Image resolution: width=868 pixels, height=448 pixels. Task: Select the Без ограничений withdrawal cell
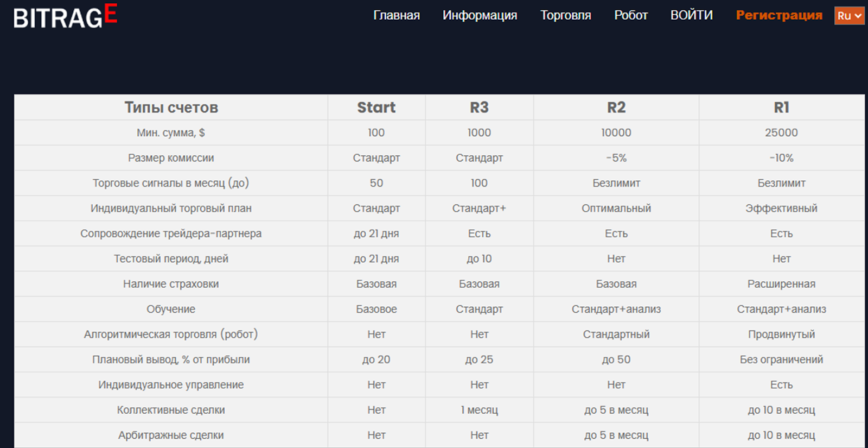coord(781,359)
